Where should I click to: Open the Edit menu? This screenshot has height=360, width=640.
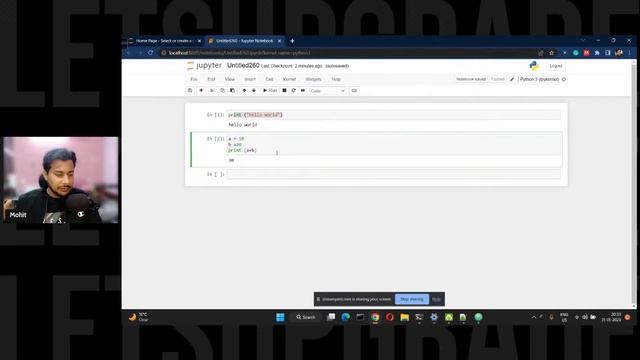click(211, 79)
